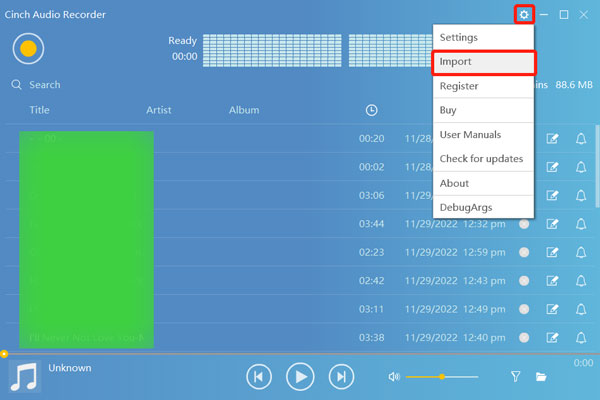Set ringtone bell for the 03:38 track
Screen dimensions: 600x400
[581, 338]
